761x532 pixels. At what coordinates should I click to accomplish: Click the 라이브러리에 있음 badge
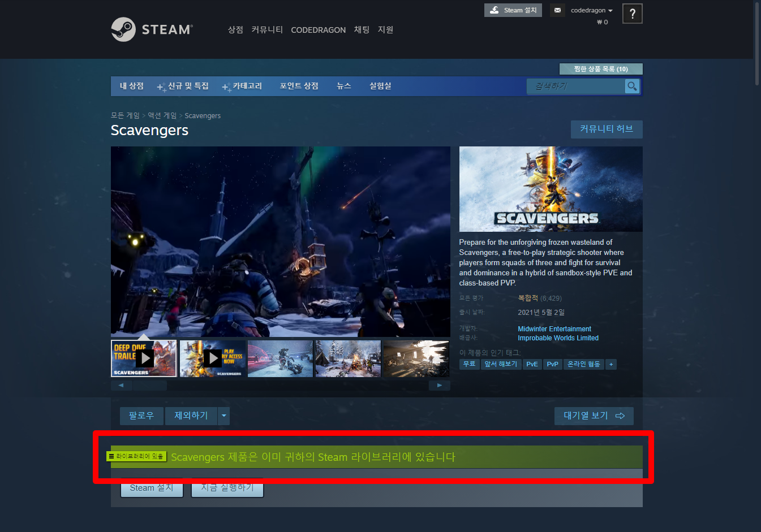pos(136,456)
